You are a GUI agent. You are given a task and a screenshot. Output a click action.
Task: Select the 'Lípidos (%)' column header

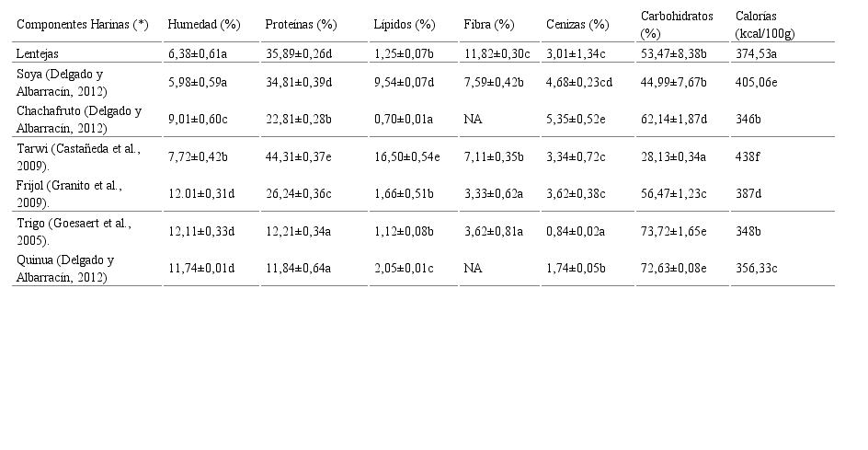[x=405, y=24]
